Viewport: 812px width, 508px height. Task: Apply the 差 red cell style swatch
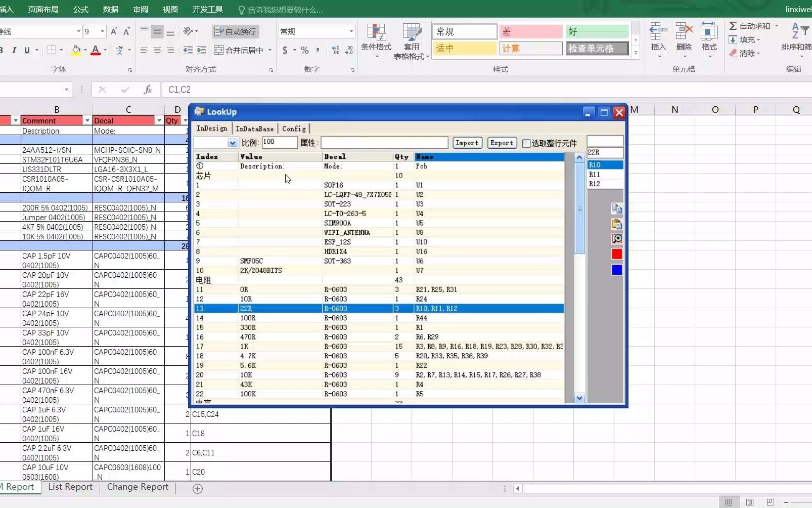coord(531,31)
